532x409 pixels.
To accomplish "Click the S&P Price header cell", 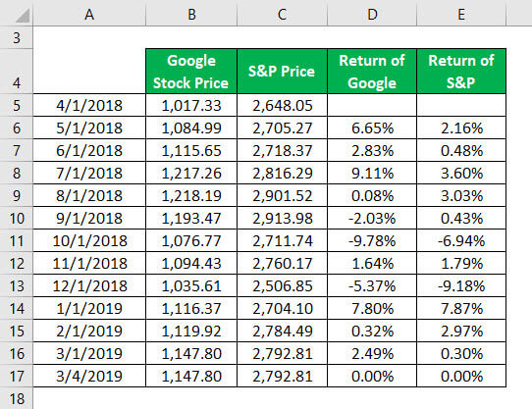I will click(x=282, y=72).
